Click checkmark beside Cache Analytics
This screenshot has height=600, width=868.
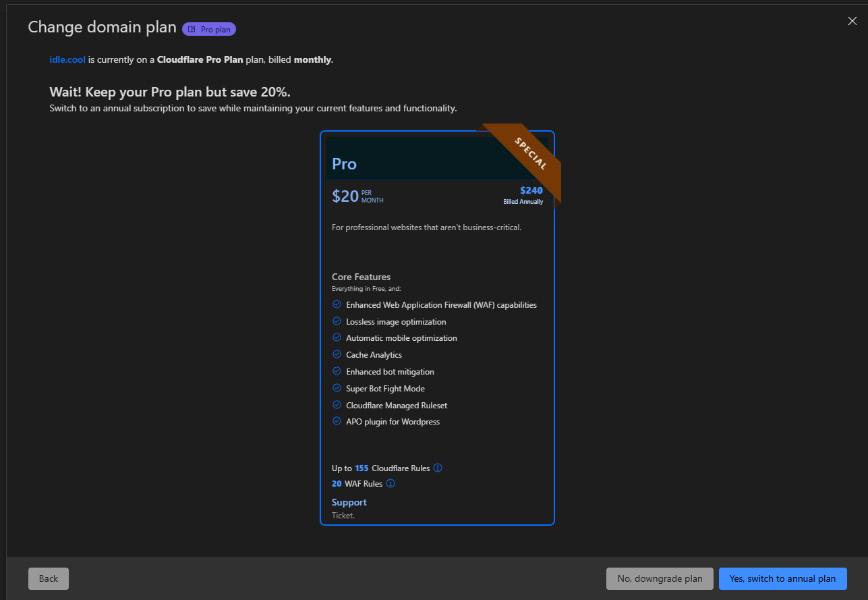pyautogui.click(x=337, y=354)
